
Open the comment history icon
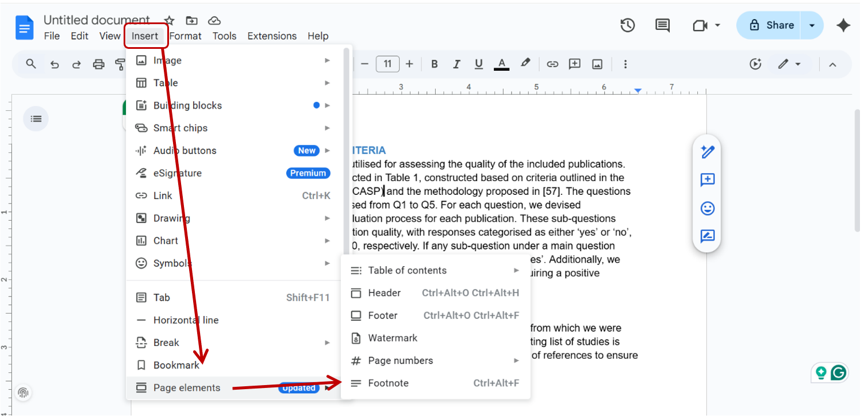[662, 25]
